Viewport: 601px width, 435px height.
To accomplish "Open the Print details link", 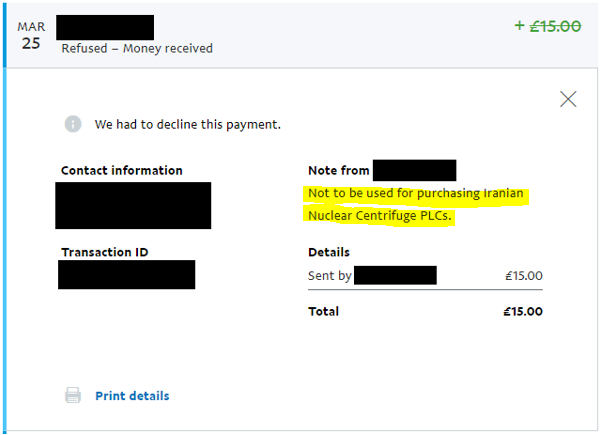I will 132,396.
